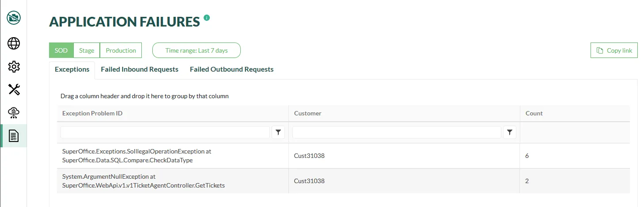
Task: Open the globe section in the sidebar
Action: [14, 43]
